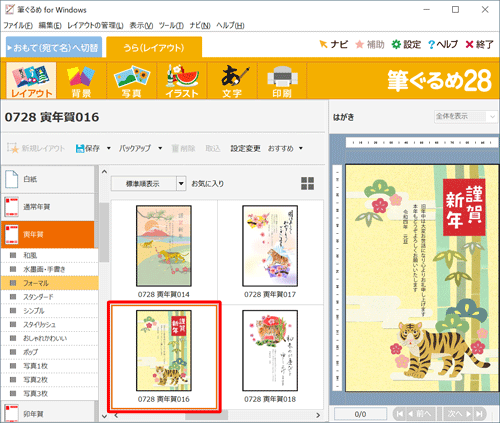Screen dimensions: 500x423
Task: Open the ヘルプ menu in menu bar
Action: [x=230, y=25]
